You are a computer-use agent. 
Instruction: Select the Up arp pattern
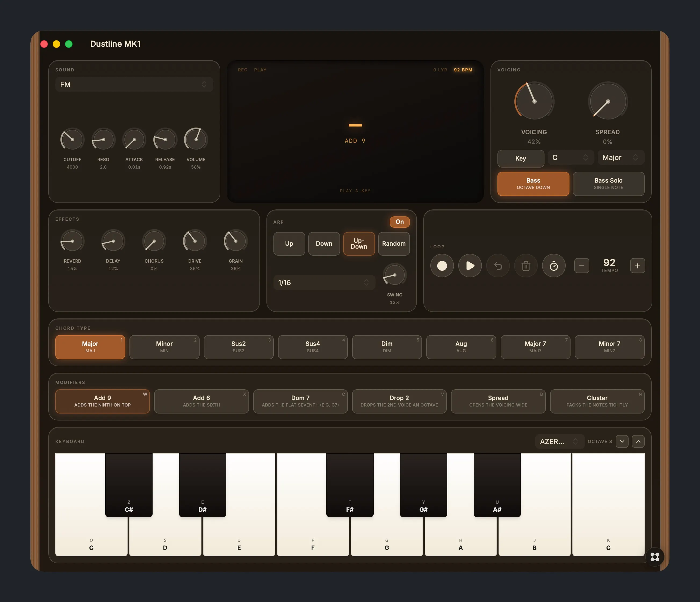point(289,244)
